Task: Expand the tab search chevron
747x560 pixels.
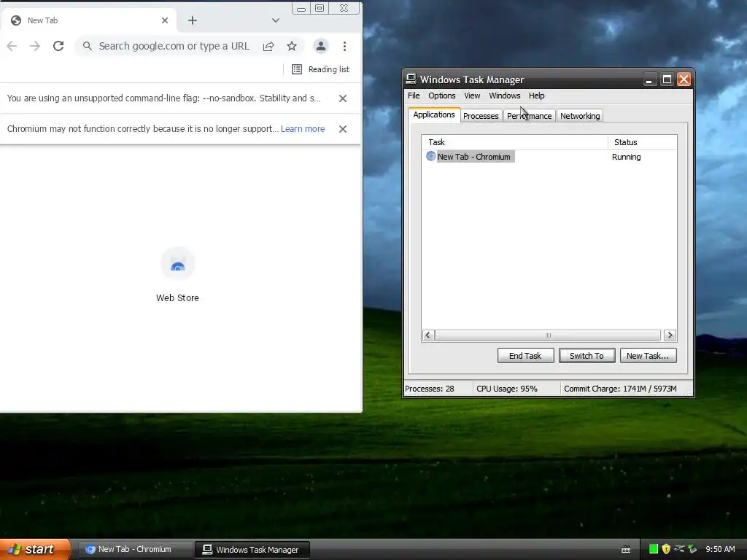Action: 275,20
